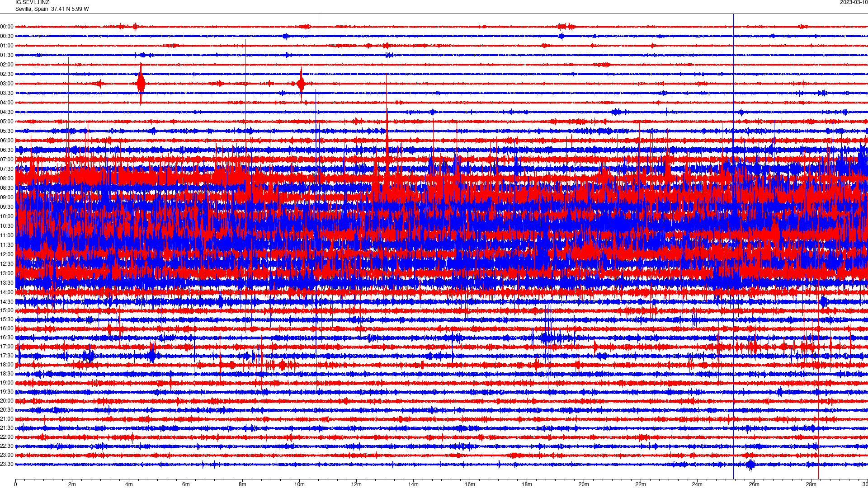Click the 18m tick on time axis
The height and width of the screenshot is (488, 868).
[527, 484]
